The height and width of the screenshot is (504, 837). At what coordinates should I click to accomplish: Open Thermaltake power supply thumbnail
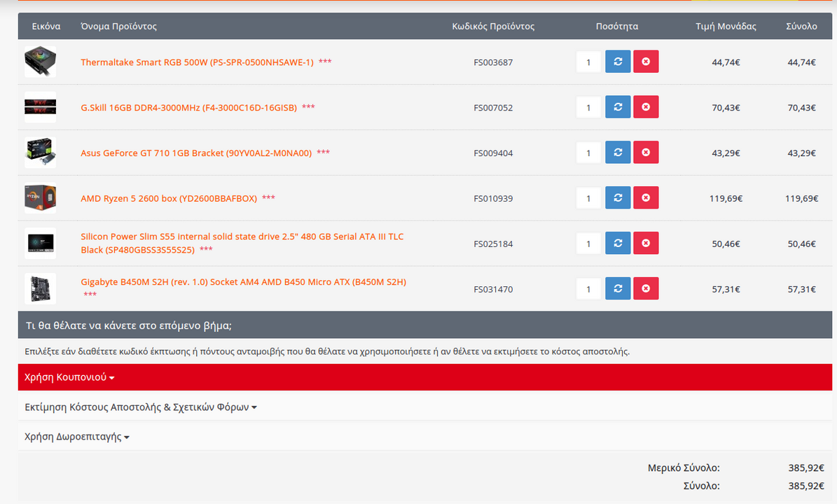(40, 62)
